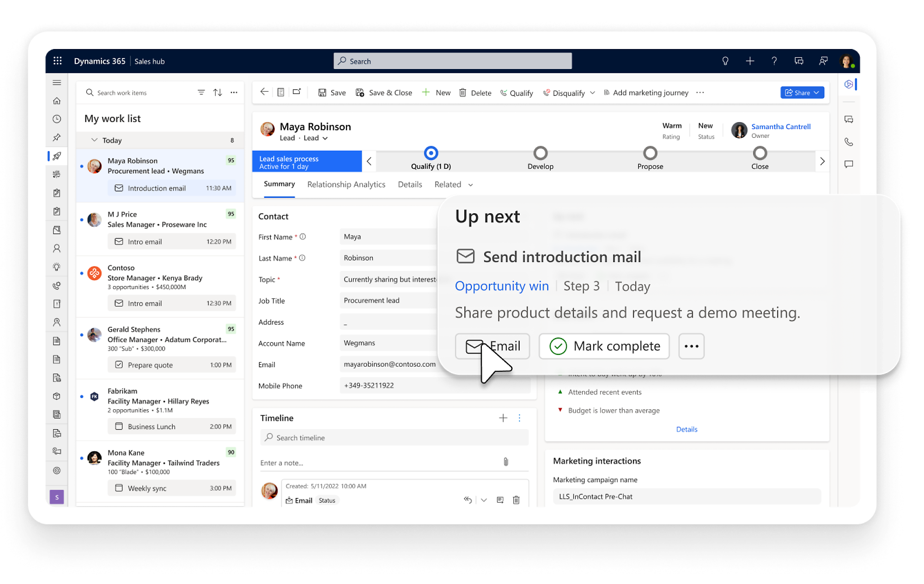This screenshot has height=584, width=924.
Task: Open the app launcher waffle icon
Action: click(x=57, y=61)
